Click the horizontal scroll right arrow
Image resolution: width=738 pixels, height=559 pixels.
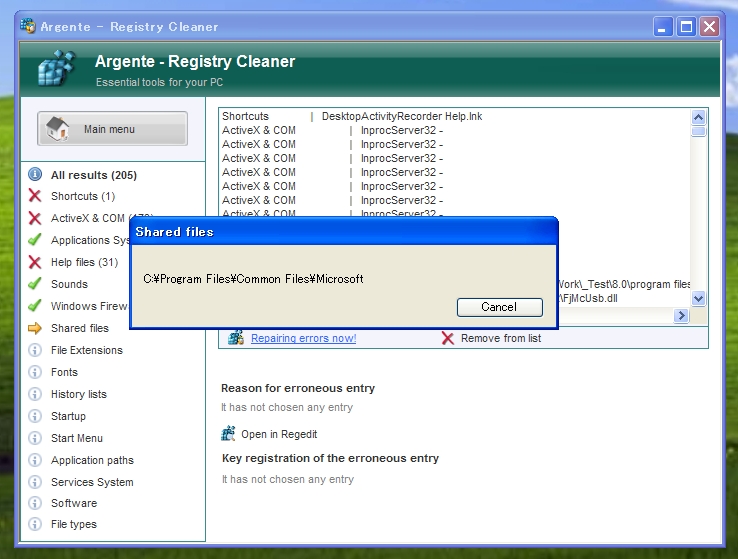tap(681, 316)
